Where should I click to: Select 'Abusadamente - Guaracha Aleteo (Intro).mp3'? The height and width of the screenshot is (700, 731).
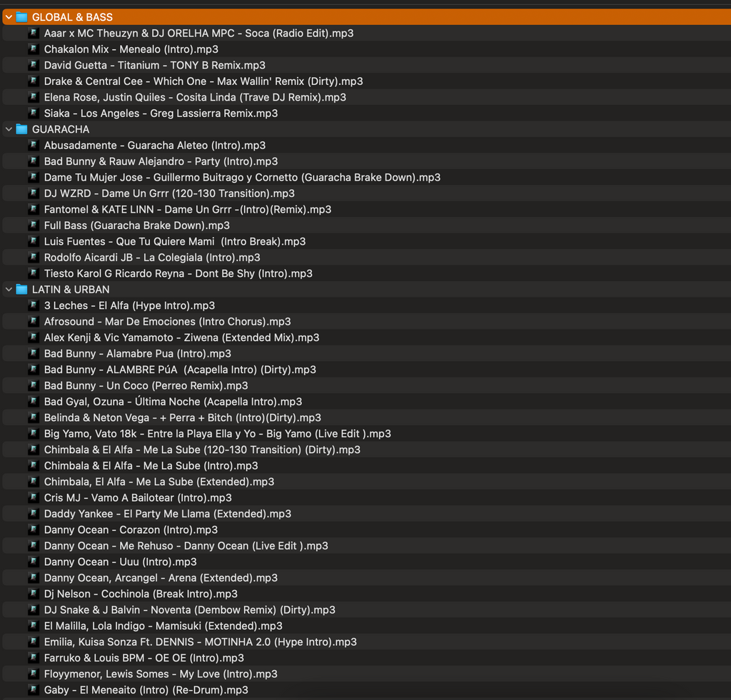(x=155, y=146)
